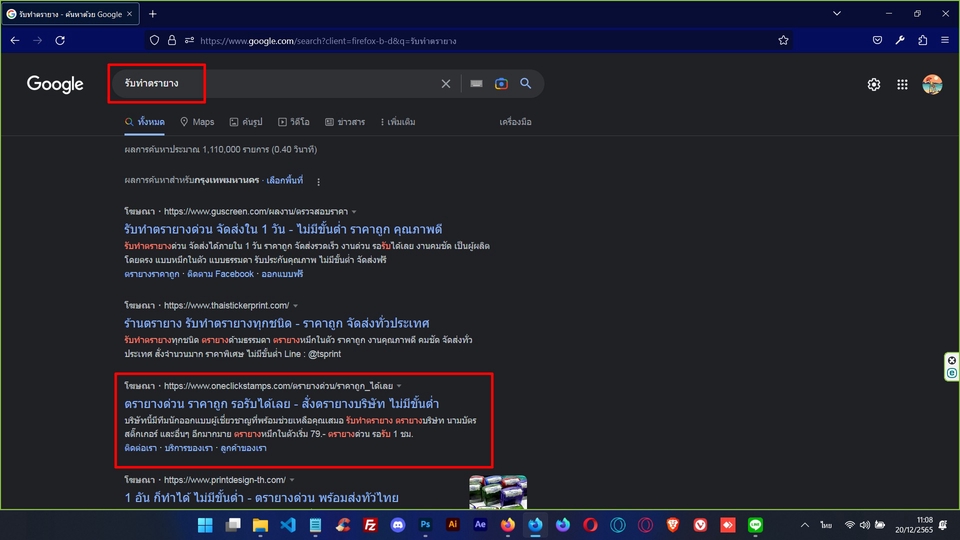Click the ออกแบบฟรี sitelink
The image size is (960, 540).
[x=282, y=274]
